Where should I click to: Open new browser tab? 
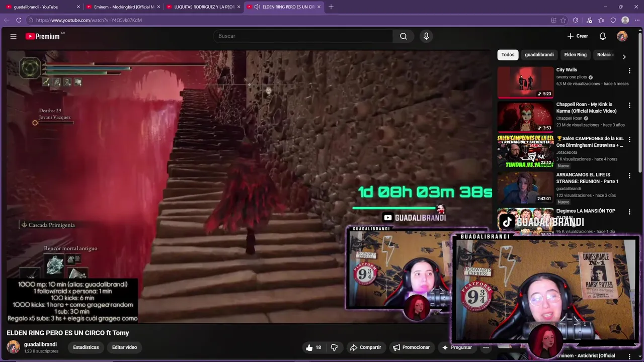331,7
